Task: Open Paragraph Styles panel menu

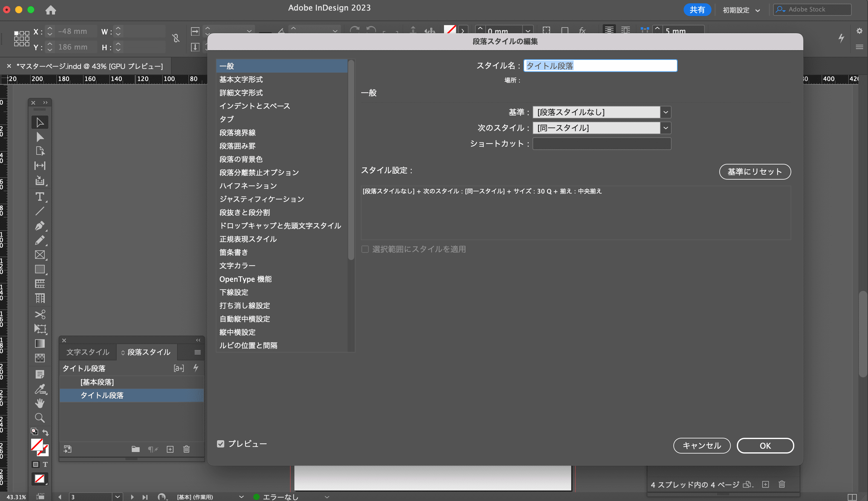Action: pos(197,352)
